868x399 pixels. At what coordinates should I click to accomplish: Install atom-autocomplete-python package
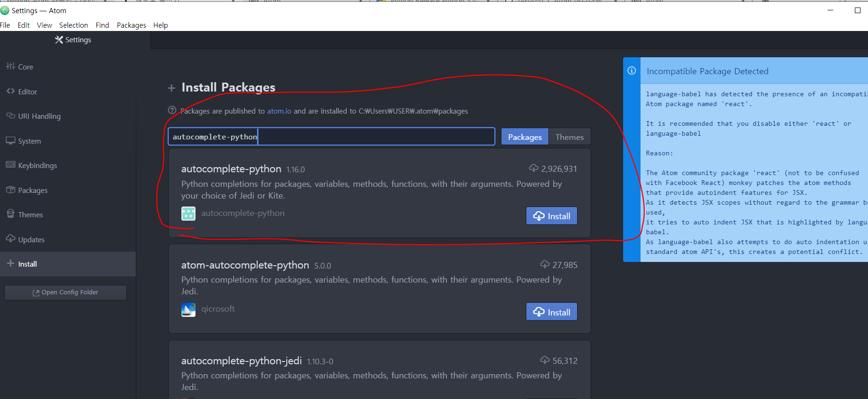point(552,312)
